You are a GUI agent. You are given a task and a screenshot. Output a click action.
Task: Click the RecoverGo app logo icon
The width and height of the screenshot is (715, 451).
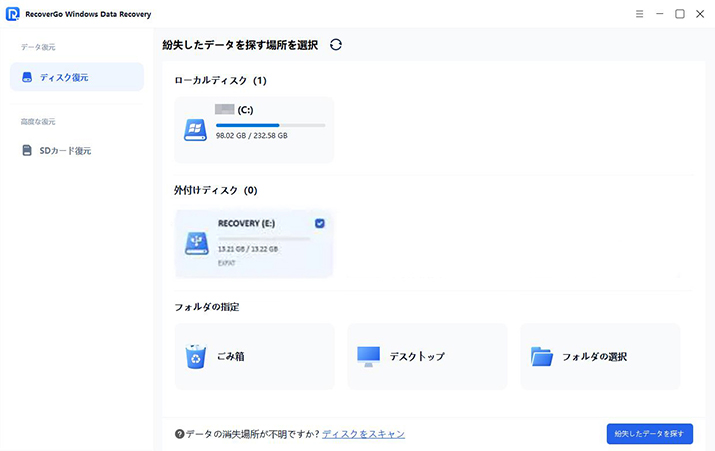12,14
